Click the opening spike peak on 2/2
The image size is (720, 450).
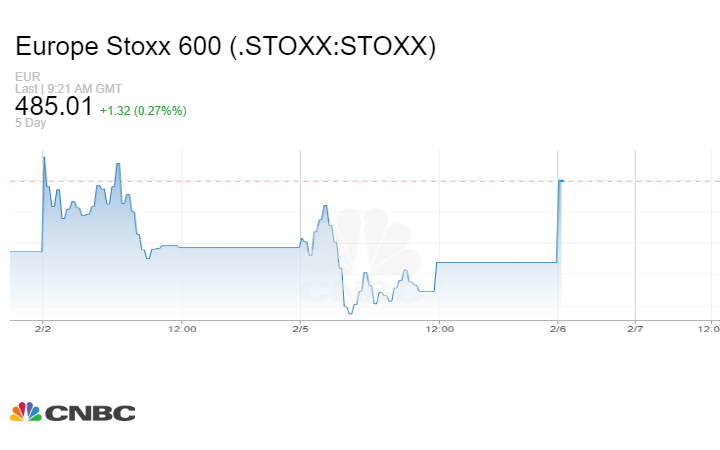tap(44, 157)
